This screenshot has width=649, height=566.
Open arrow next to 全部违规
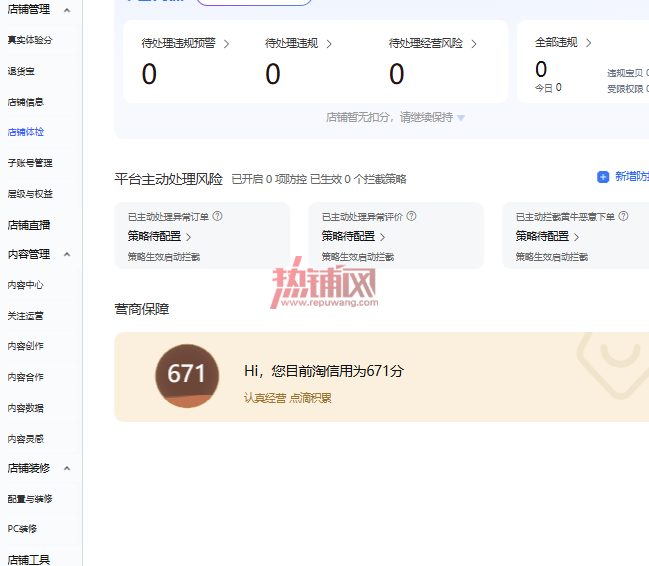[588, 43]
